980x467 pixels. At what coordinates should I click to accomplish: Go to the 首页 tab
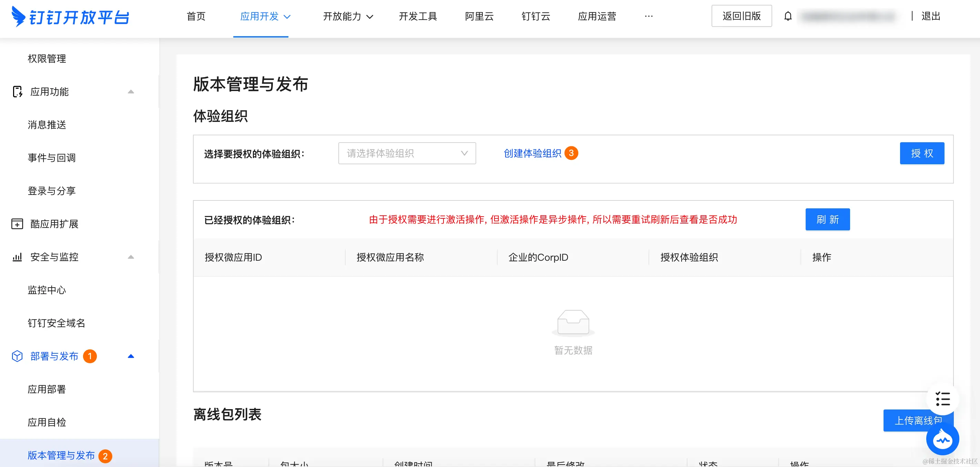pyautogui.click(x=196, y=16)
